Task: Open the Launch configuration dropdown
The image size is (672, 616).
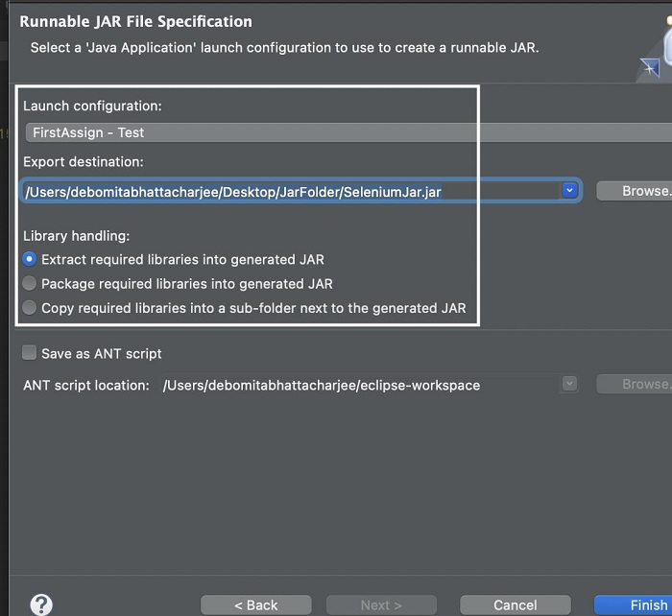Action: pyautogui.click(x=346, y=132)
